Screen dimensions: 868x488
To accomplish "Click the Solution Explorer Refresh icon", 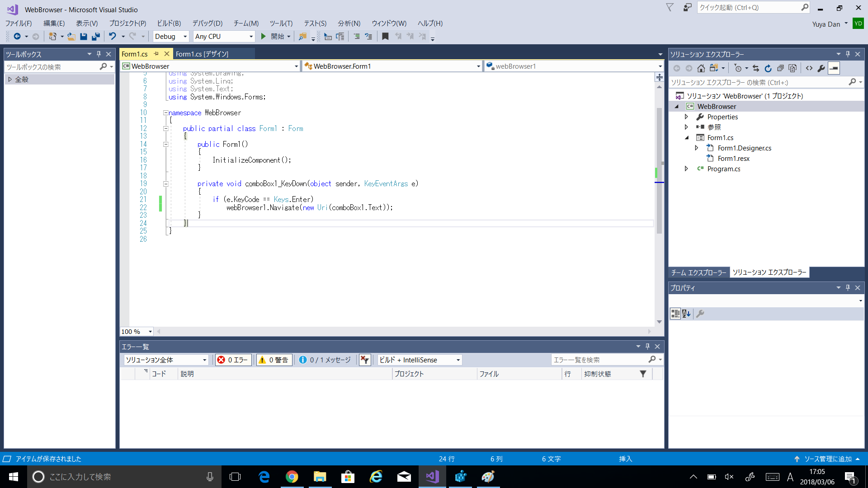I will tap(768, 68).
